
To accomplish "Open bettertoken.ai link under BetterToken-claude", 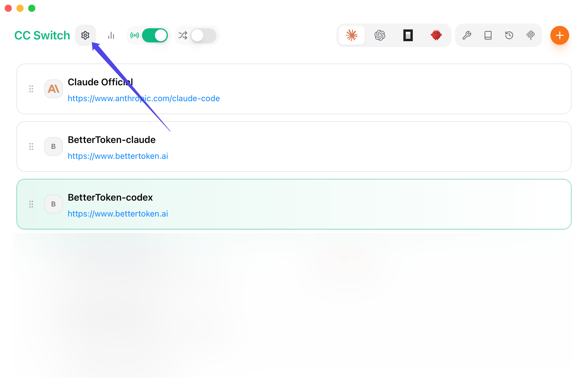I will pos(118,156).
